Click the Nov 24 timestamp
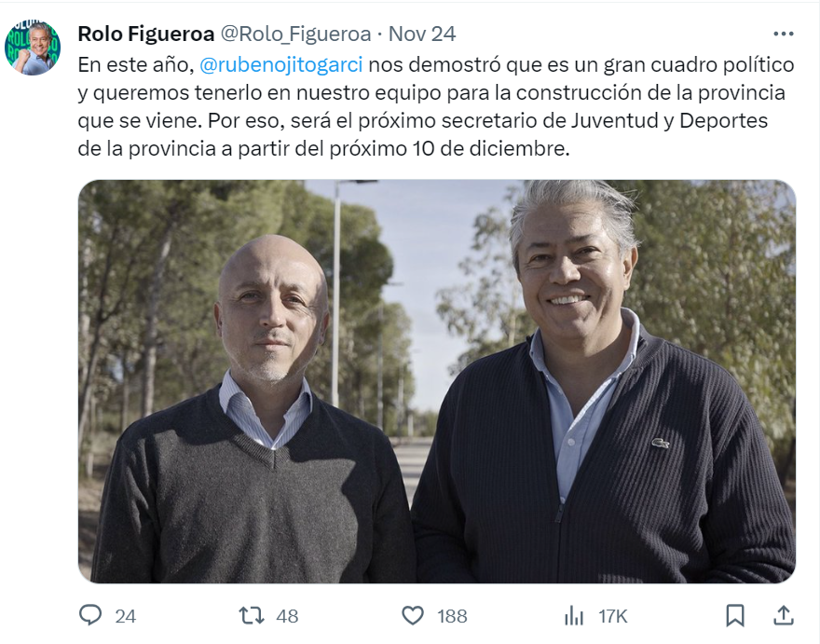The width and height of the screenshot is (820, 644). pyautogui.click(x=422, y=34)
